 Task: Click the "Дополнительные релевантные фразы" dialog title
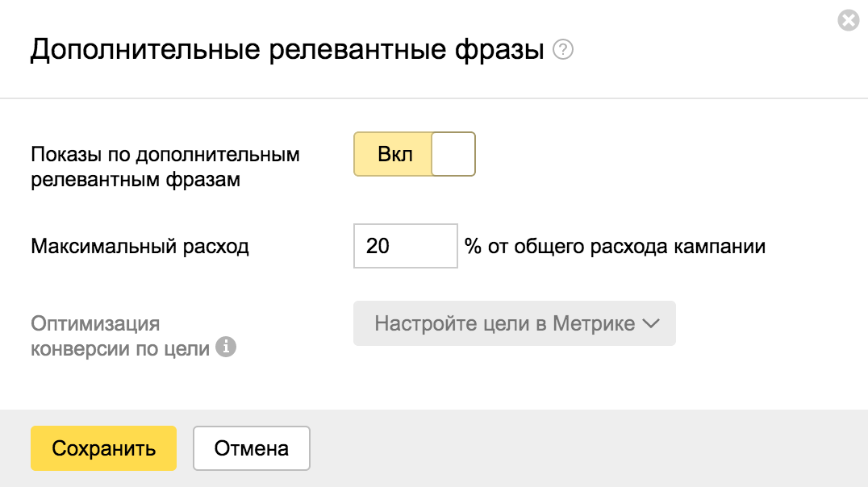pos(287,50)
